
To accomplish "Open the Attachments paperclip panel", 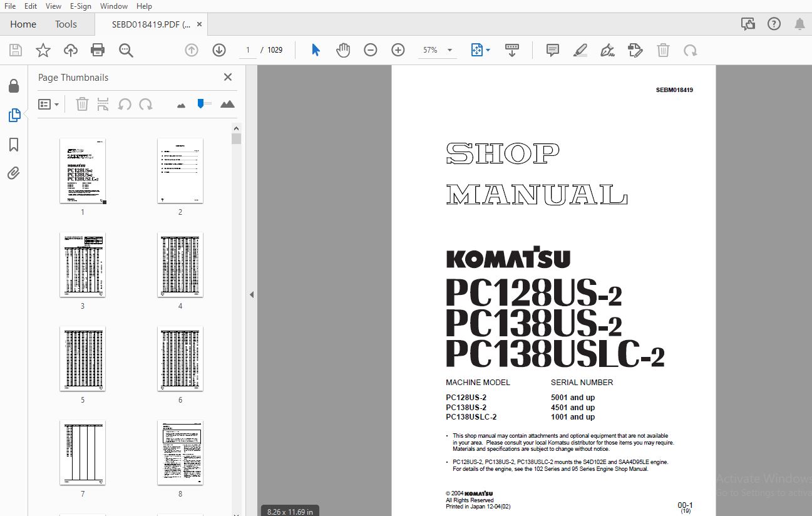I will click(x=14, y=173).
